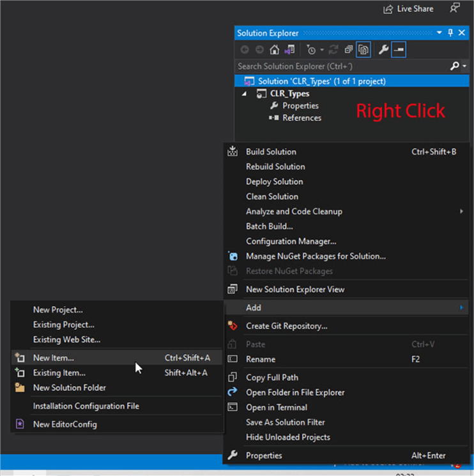The height and width of the screenshot is (476, 474).
Task: Click the search magnifier icon
Action: pos(454,66)
